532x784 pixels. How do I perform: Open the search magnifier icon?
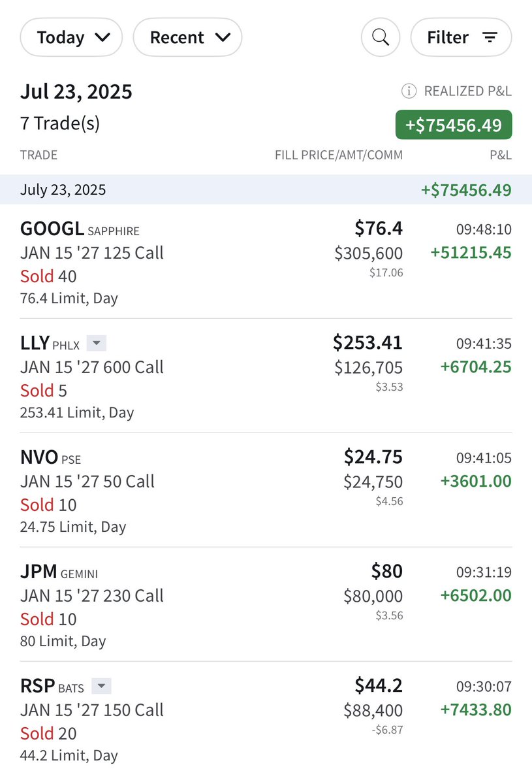click(x=381, y=37)
